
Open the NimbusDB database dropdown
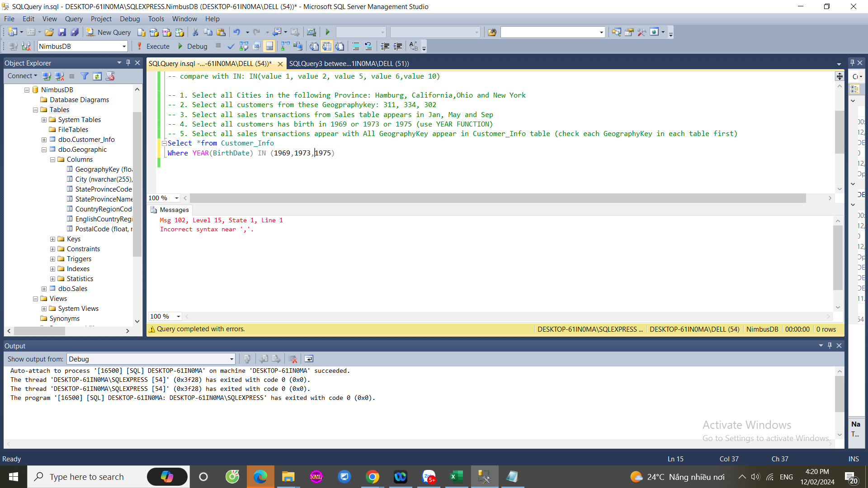click(124, 46)
